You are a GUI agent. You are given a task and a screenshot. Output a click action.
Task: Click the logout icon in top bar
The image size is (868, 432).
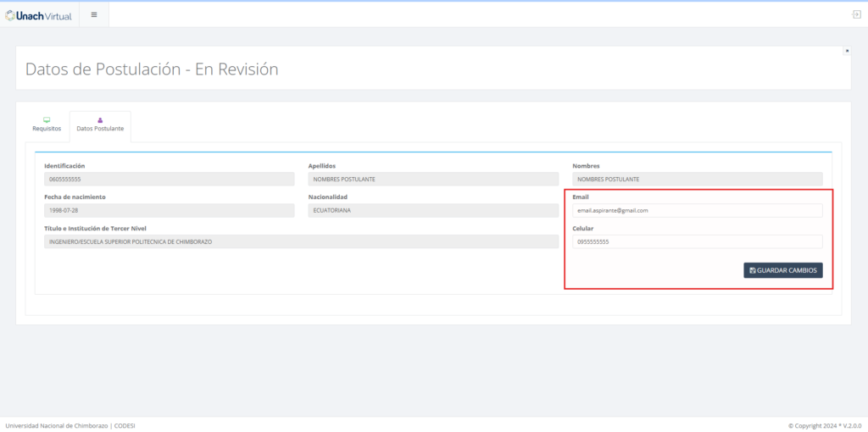pos(856,14)
